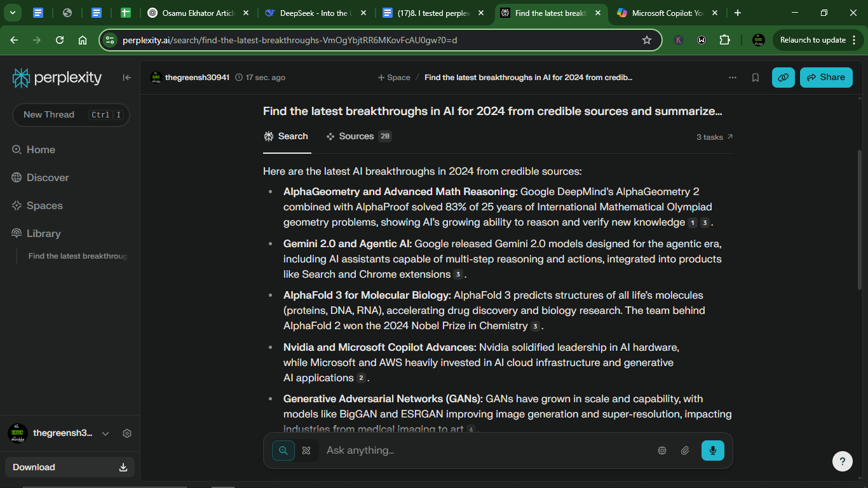Start a New Thread
Screen dimensions: 868x488
71,115
